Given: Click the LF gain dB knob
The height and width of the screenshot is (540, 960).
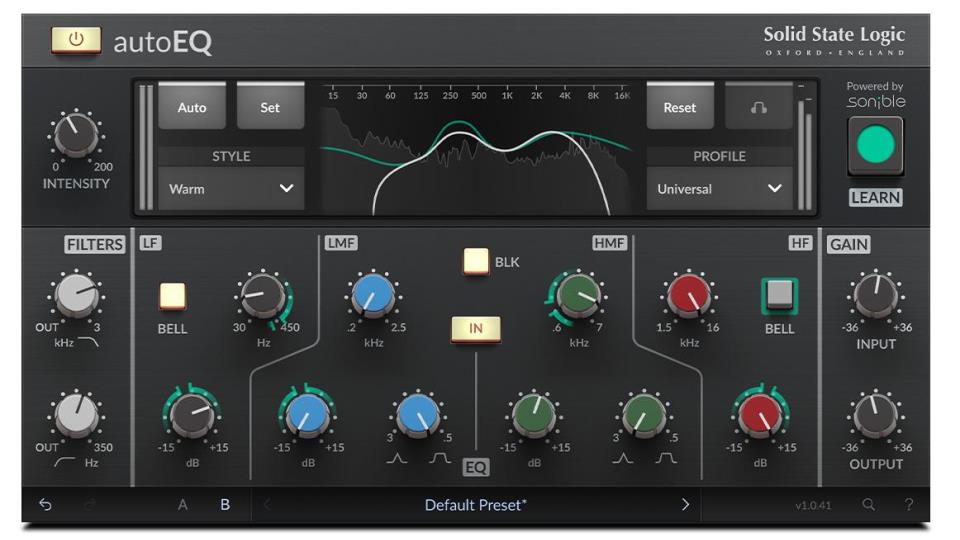Looking at the screenshot, I should click(192, 416).
